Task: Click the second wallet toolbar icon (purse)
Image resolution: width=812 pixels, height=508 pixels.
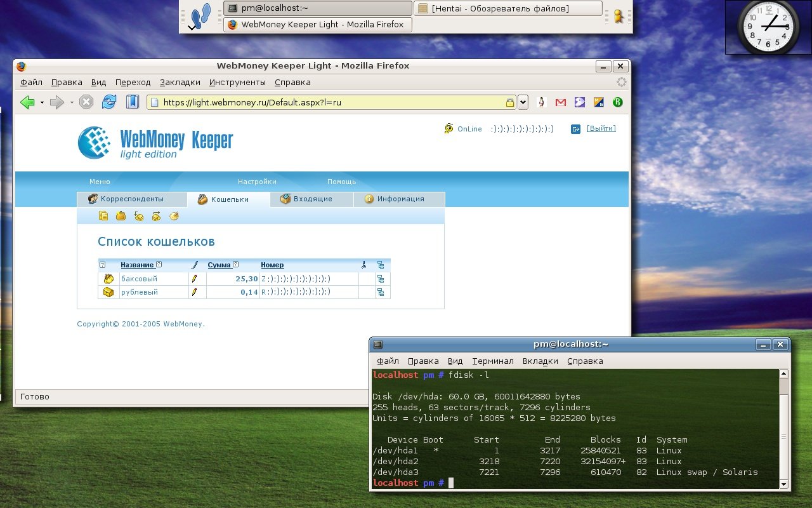Action: pyautogui.click(x=121, y=217)
